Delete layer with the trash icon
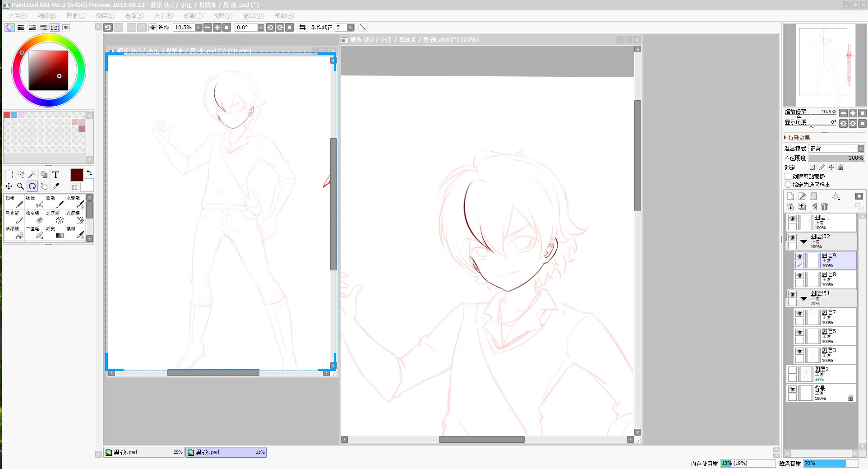The image size is (868, 469). [825, 206]
